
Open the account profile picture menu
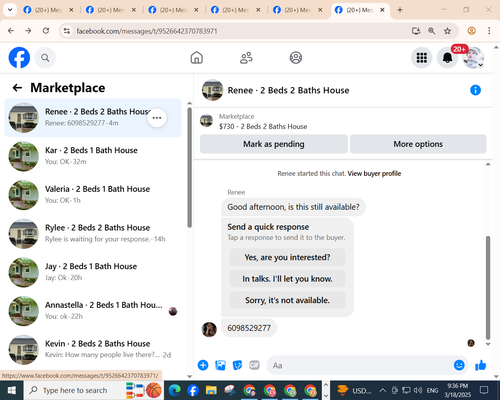click(x=473, y=58)
